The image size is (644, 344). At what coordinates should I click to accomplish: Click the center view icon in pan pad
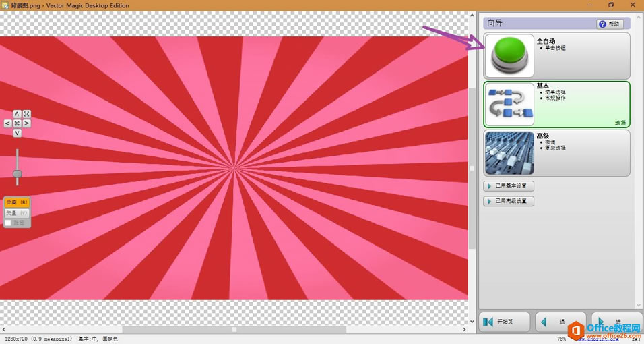coord(17,123)
